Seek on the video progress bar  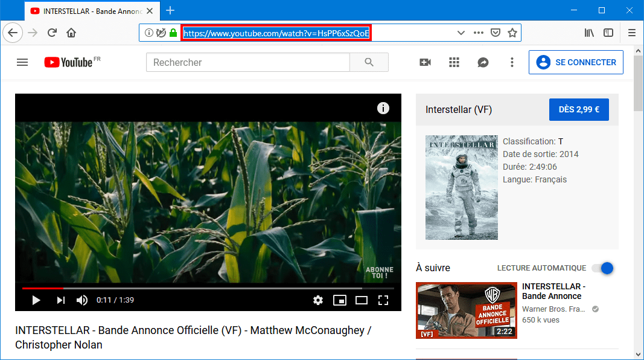tap(208, 289)
